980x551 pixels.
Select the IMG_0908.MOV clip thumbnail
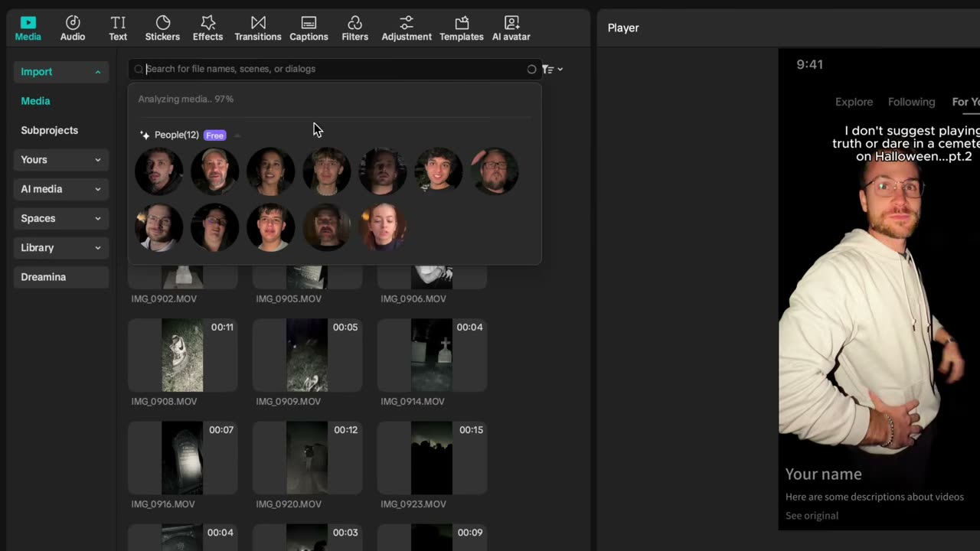pyautogui.click(x=182, y=355)
